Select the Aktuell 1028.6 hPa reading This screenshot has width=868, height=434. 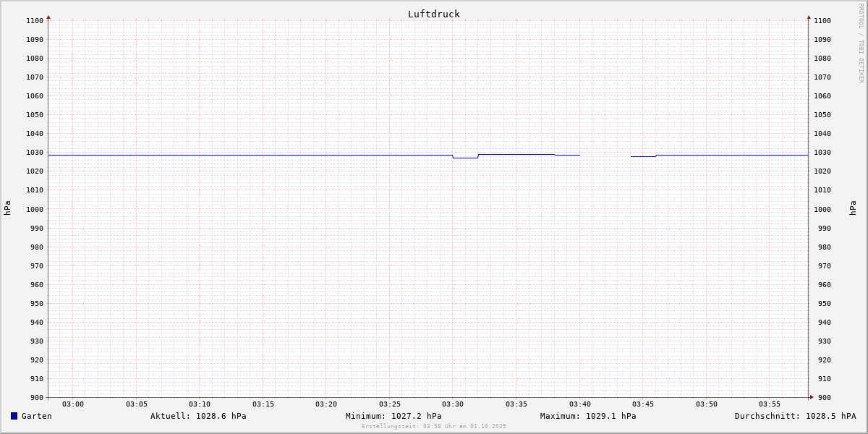click(x=198, y=416)
